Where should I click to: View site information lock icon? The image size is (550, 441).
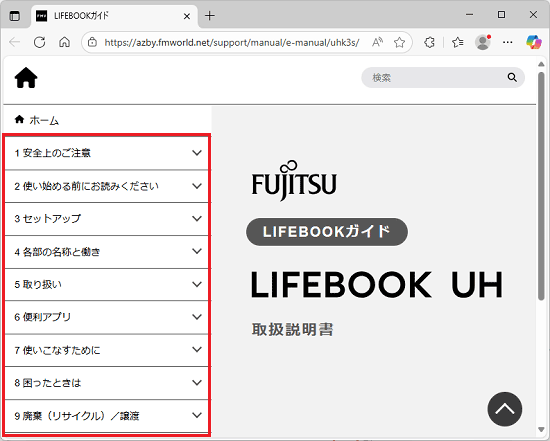pos(92,42)
